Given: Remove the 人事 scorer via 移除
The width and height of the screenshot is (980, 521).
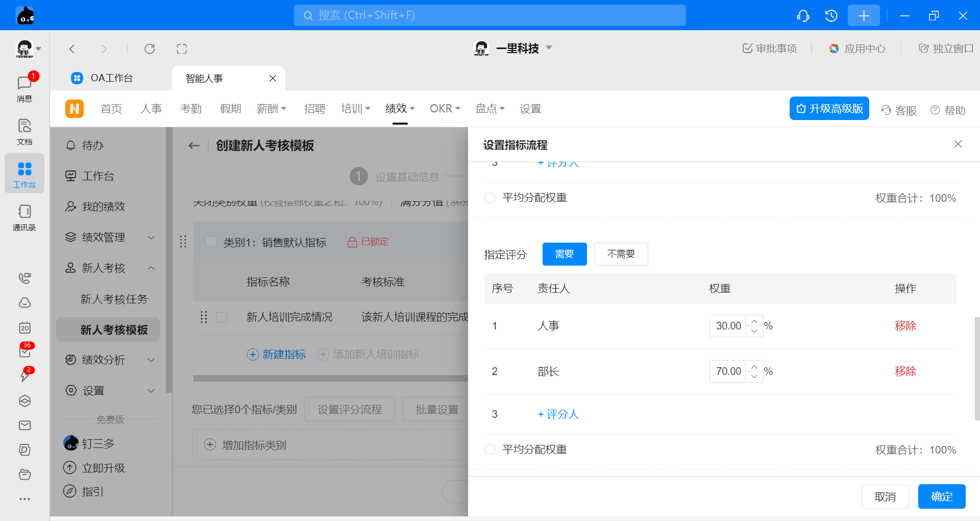Looking at the screenshot, I should pyautogui.click(x=905, y=326).
